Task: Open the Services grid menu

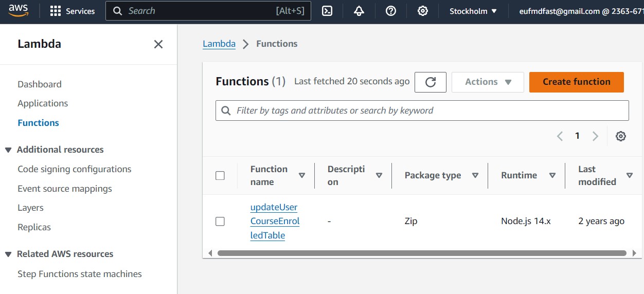Action: click(73, 11)
